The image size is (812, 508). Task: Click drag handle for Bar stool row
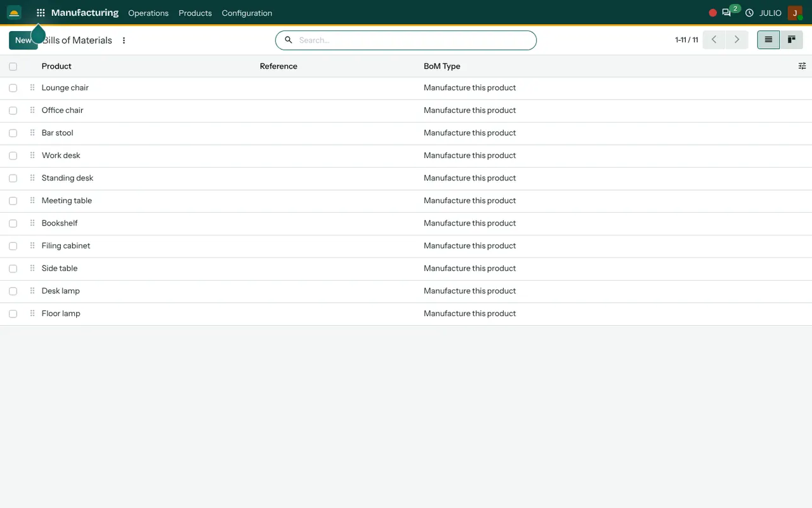point(32,133)
